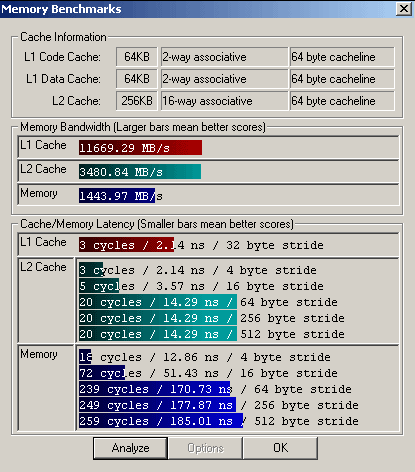This screenshot has height=472, width=415.
Task: Click memory latency 12.86 ns row
Action: click(x=205, y=357)
